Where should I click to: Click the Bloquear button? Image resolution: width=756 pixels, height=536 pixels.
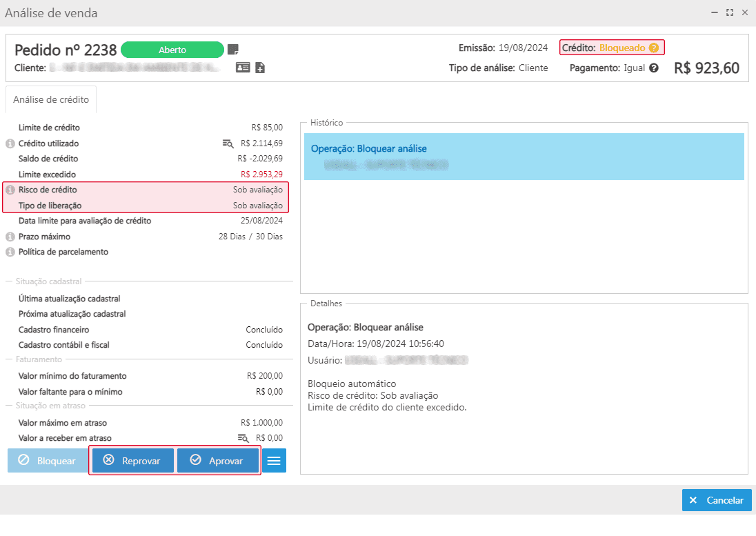point(47,461)
